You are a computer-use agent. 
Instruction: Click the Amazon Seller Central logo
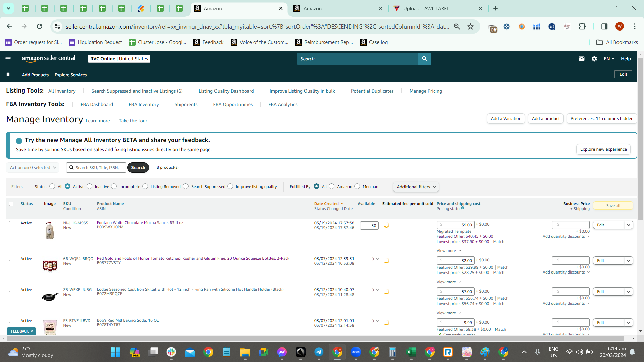tap(49, 58)
